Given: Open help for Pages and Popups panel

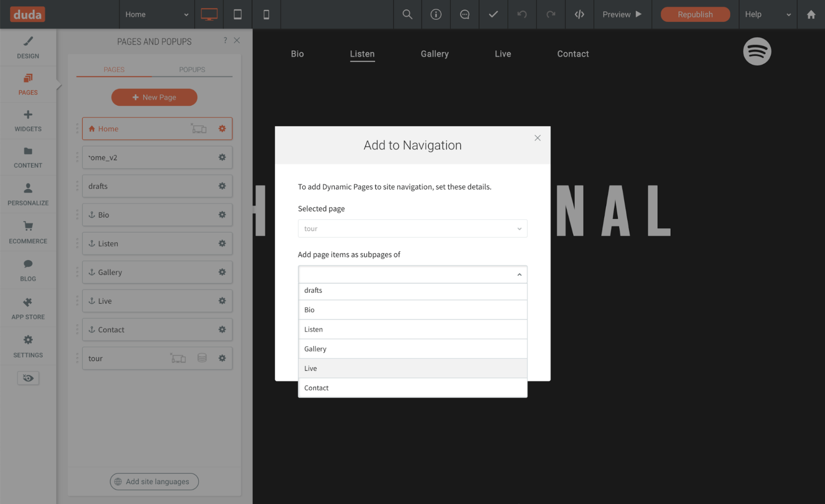Looking at the screenshot, I should click(225, 40).
